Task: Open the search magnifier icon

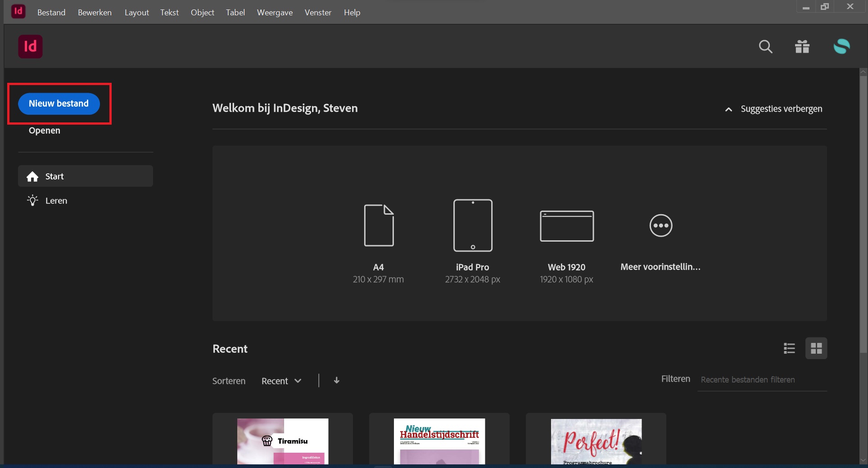Action: 765,46
